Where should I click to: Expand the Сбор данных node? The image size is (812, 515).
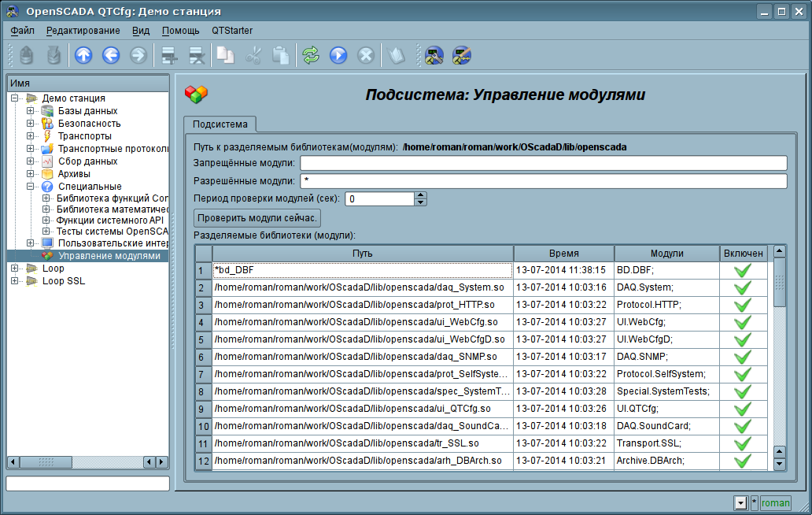(30, 161)
